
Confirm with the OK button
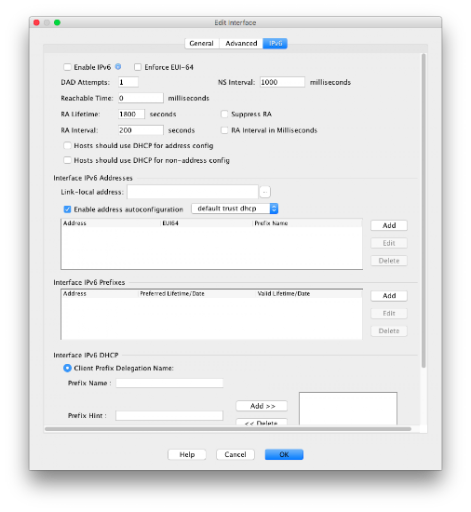(x=284, y=455)
